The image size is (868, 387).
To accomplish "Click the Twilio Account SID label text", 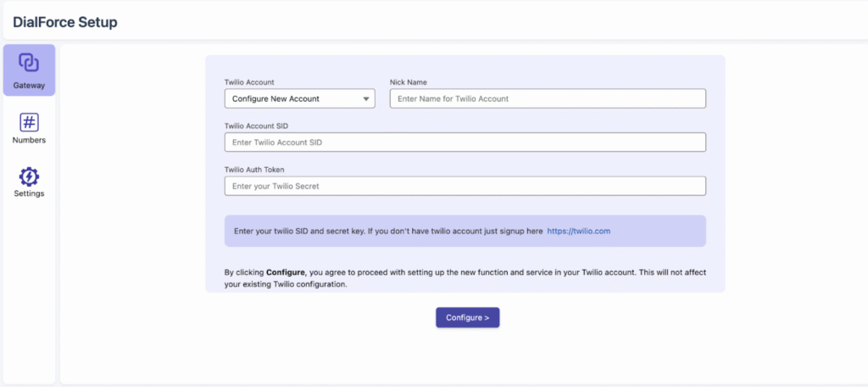I will (258, 126).
